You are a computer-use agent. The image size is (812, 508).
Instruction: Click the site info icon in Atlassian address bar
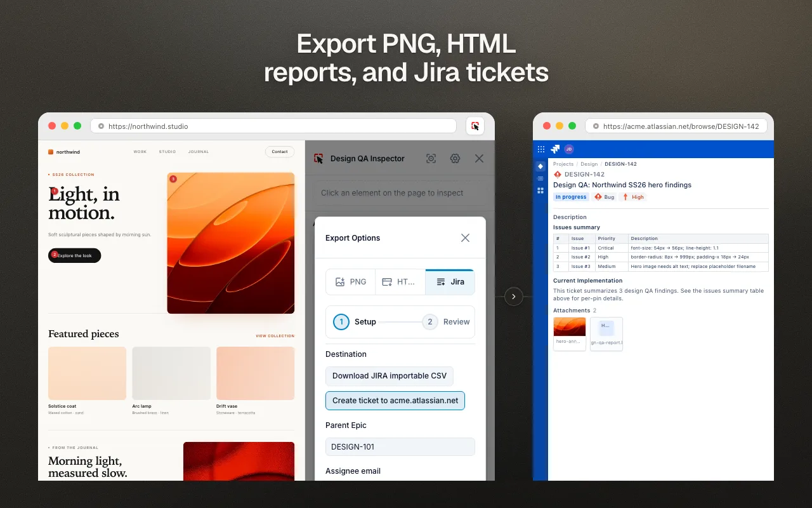click(x=596, y=126)
